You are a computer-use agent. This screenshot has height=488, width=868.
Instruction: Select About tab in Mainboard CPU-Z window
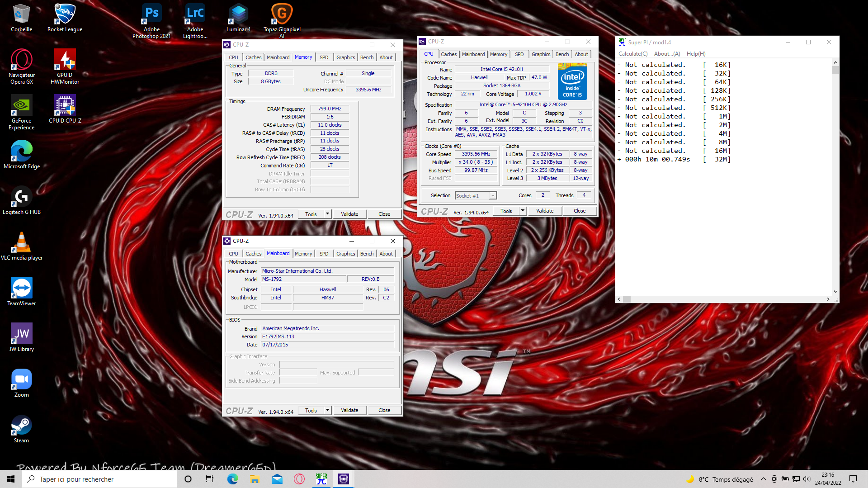click(386, 254)
